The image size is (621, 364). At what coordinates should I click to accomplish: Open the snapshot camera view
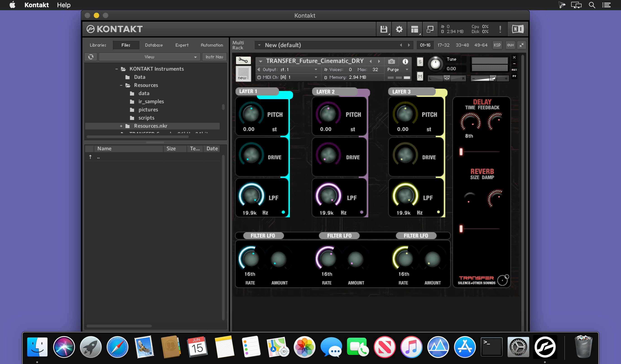coord(391,61)
